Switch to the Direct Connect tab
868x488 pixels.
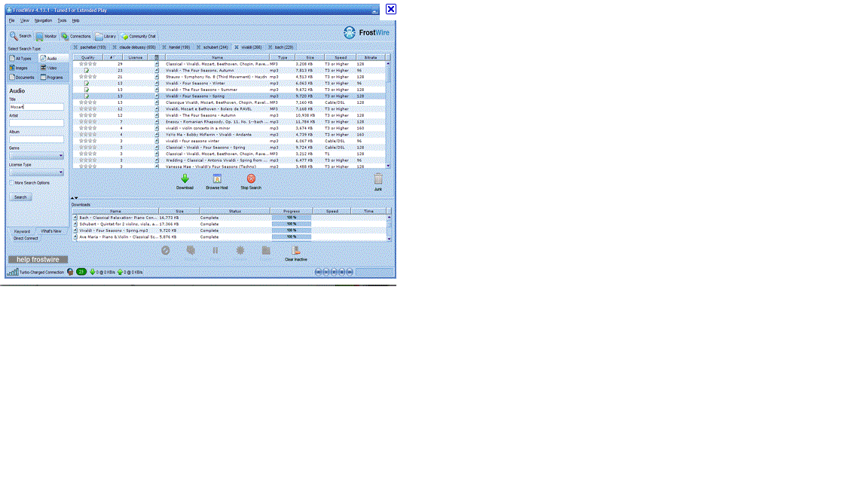pos(26,239)
